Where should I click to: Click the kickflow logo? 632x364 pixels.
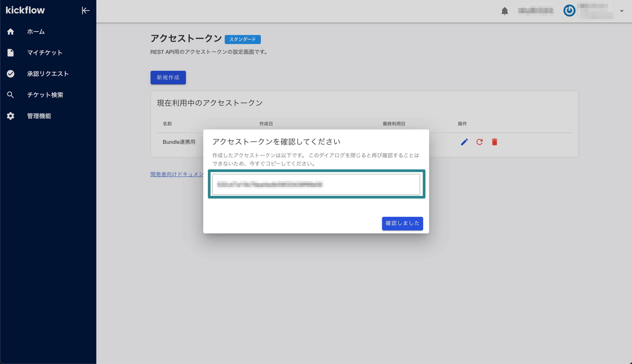click(25, 10)
